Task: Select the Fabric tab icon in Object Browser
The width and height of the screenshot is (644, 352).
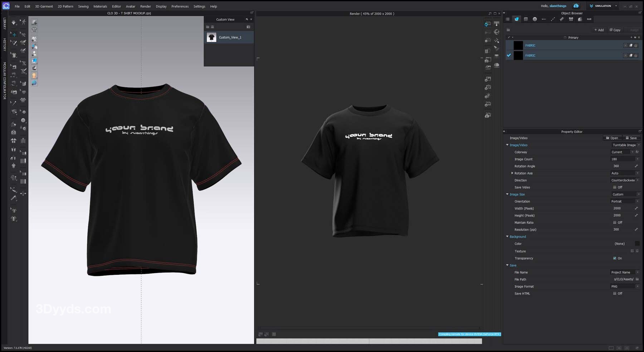Action: [516, 19]
